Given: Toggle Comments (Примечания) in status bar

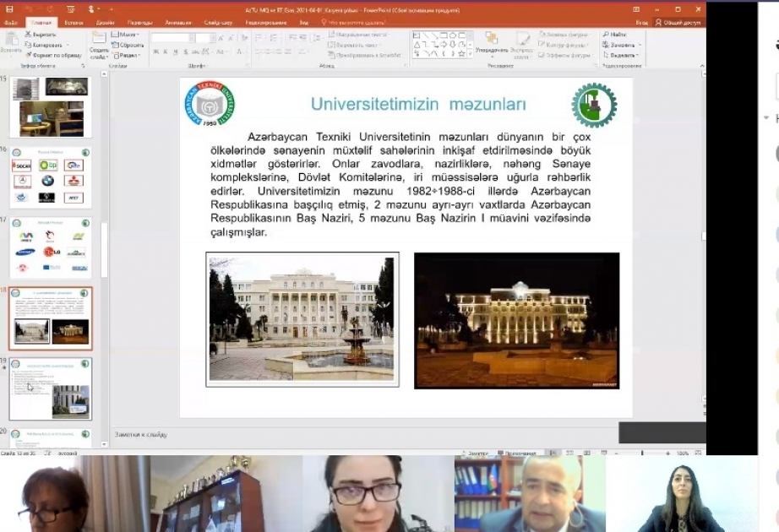Looking at the screenshot, I should pos(517,453).
